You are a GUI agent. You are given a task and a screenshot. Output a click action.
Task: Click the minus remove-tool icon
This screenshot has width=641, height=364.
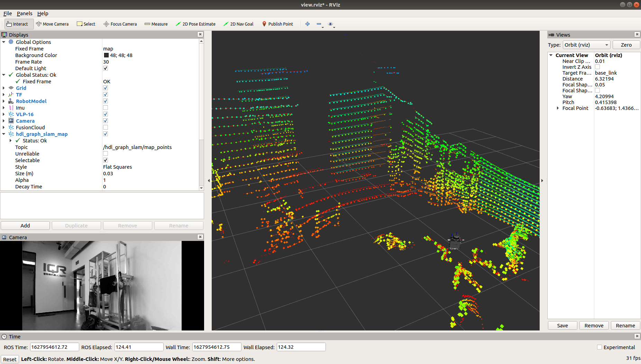pyautogui.click(x=319, y=24)
